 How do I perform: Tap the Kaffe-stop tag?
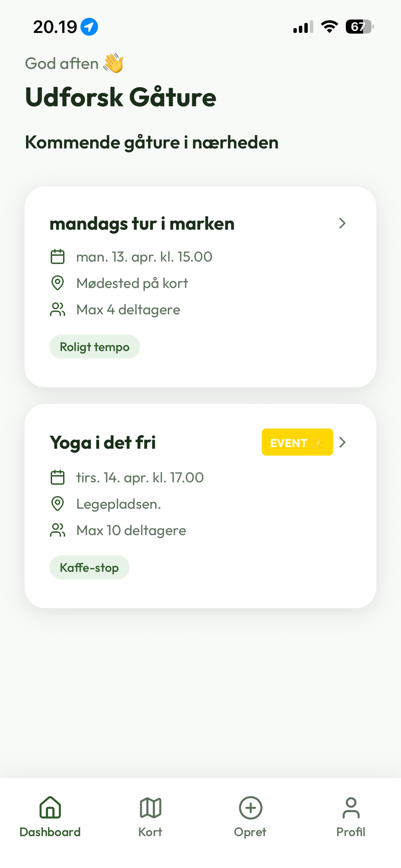89,567
